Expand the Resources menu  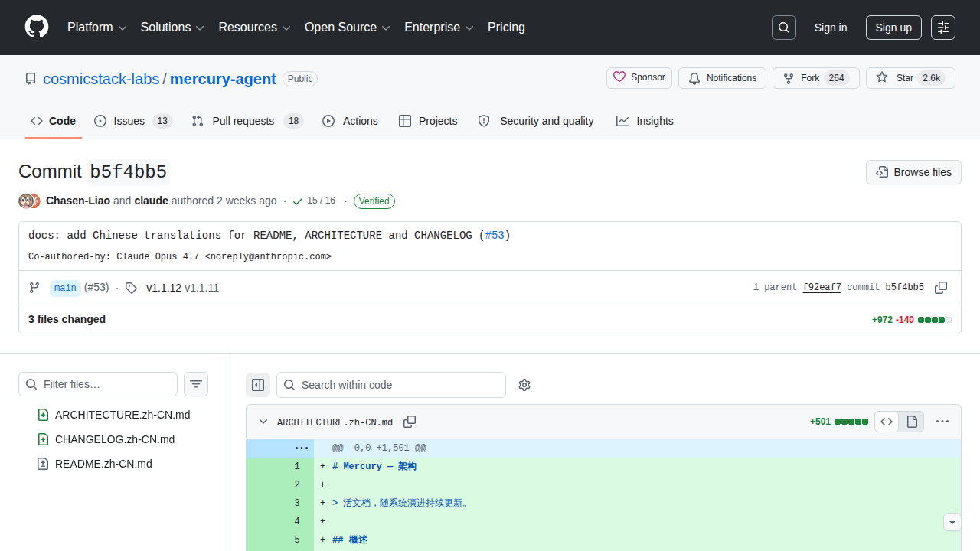pos(255,28)
